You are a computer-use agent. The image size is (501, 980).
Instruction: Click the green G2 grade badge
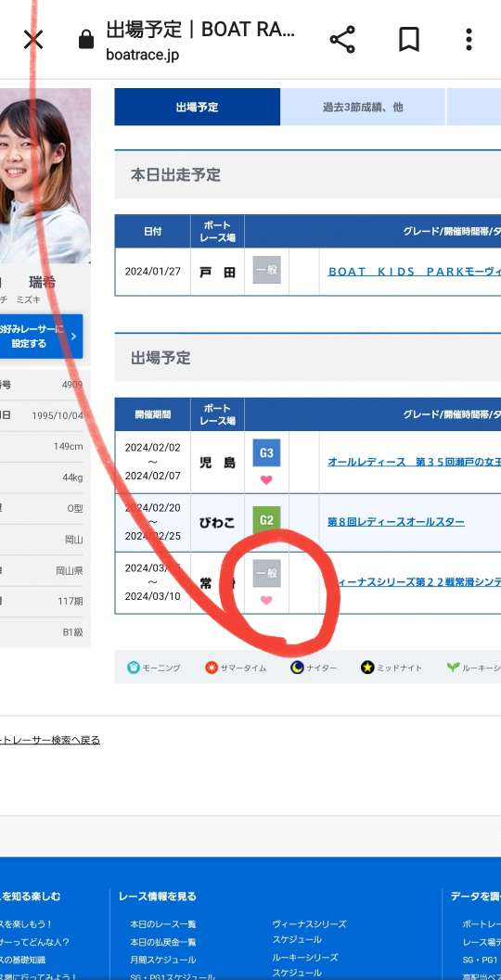click(266, 520)
